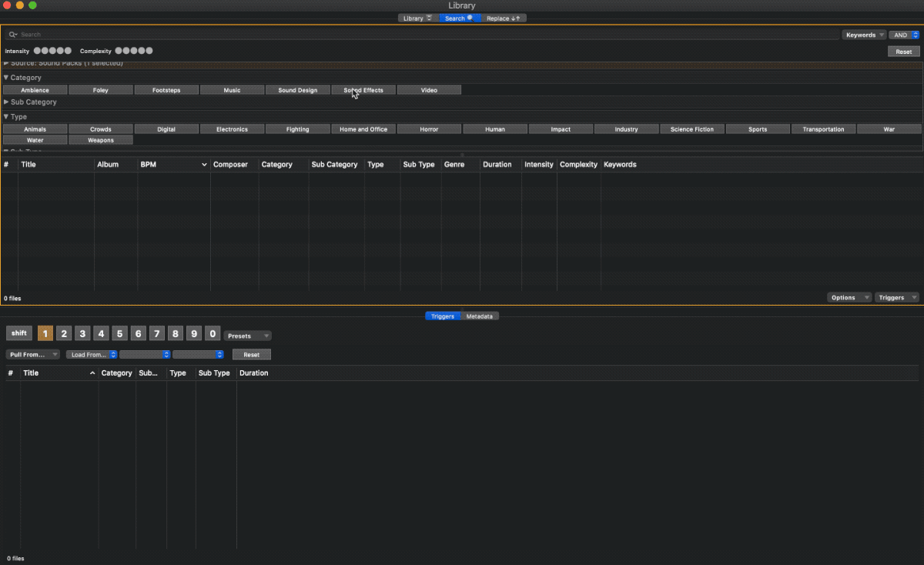Image resolution: width=924 pixels, height=565 pixels.
Task: Pick the Weapons type filter
Action: (101, 140)
